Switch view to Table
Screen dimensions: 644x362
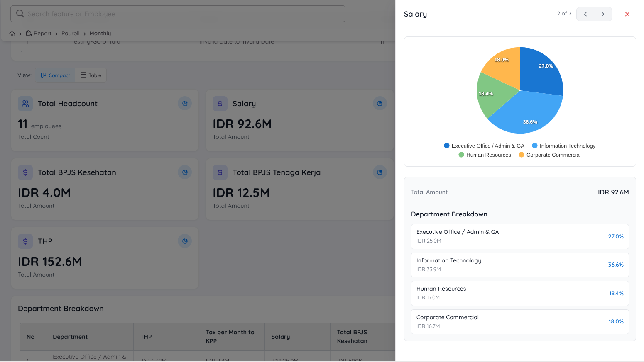tap(91, 75)
